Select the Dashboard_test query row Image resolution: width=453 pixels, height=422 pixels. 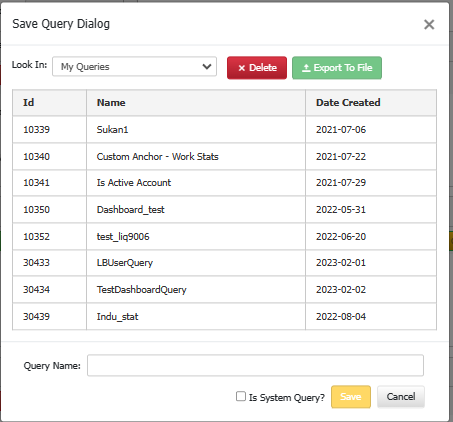pos(224,209)
